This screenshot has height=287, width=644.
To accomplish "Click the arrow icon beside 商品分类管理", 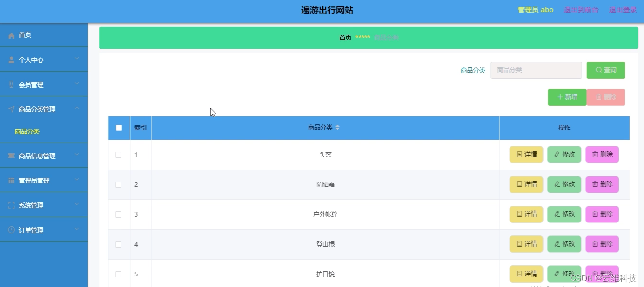I will tap(12, 109).
